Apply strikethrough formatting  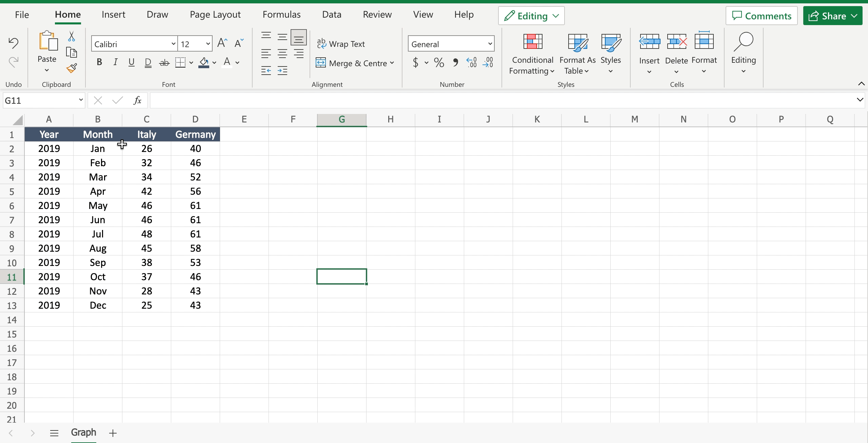coord(164,62)
